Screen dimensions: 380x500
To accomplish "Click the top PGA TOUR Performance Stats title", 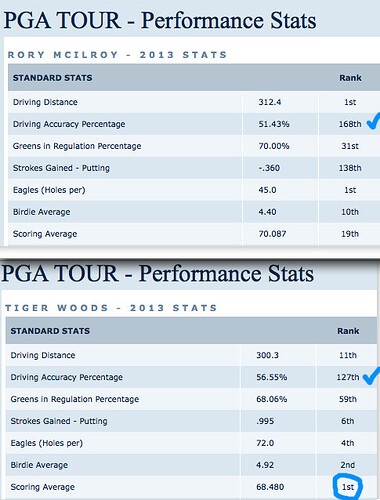I will pyautogui.click(x=160, y=21).
